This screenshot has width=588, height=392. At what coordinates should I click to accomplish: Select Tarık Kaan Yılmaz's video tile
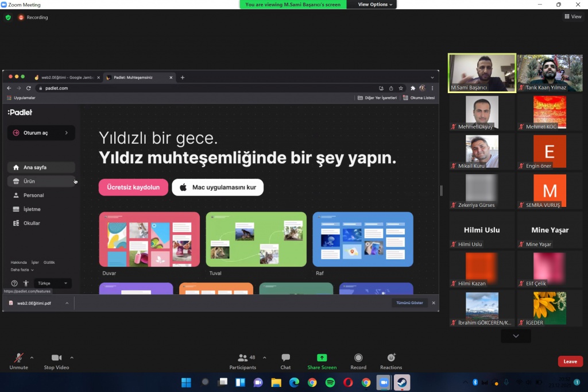pos(550,73)
